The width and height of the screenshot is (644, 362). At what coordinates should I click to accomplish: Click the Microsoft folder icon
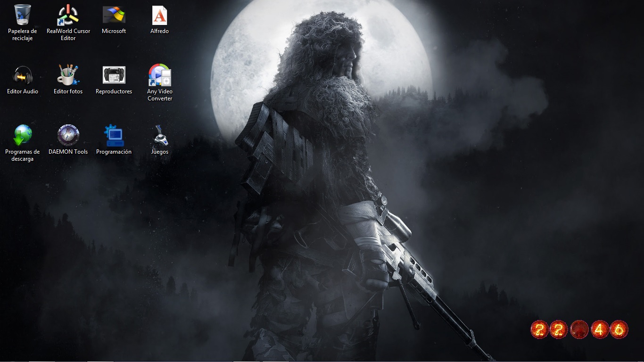[114, 15]
